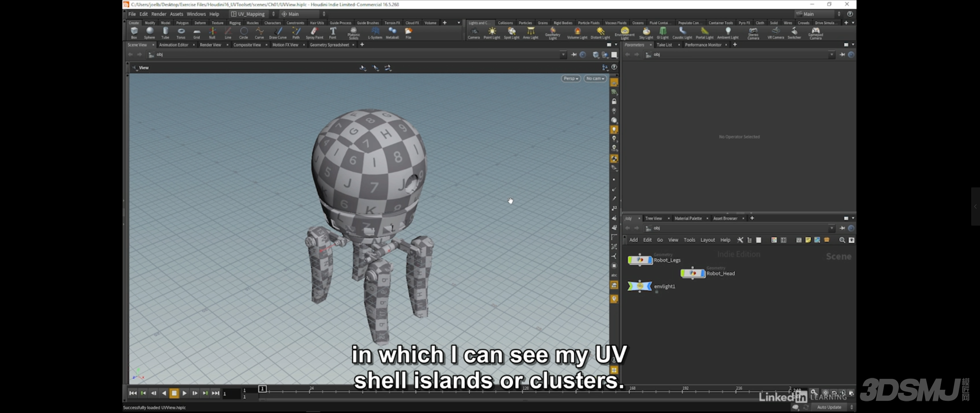Select the Torus shelf tool
The image size is (980, 413).
181,33
